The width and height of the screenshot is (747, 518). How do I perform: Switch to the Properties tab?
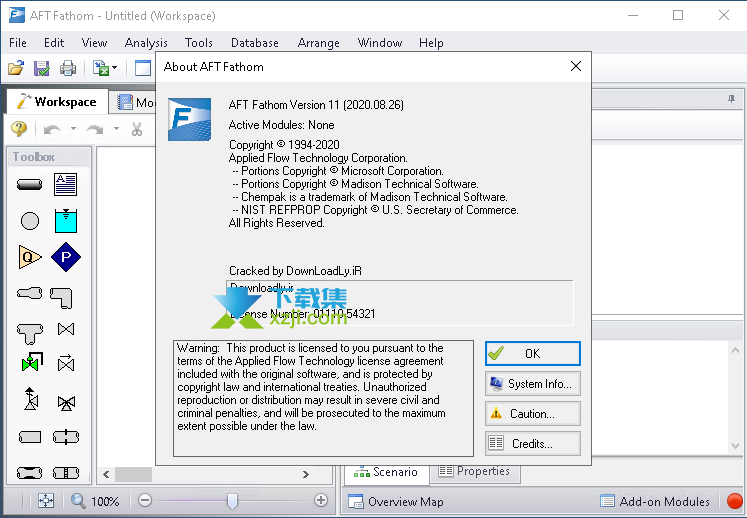click(x=474, y=471)
